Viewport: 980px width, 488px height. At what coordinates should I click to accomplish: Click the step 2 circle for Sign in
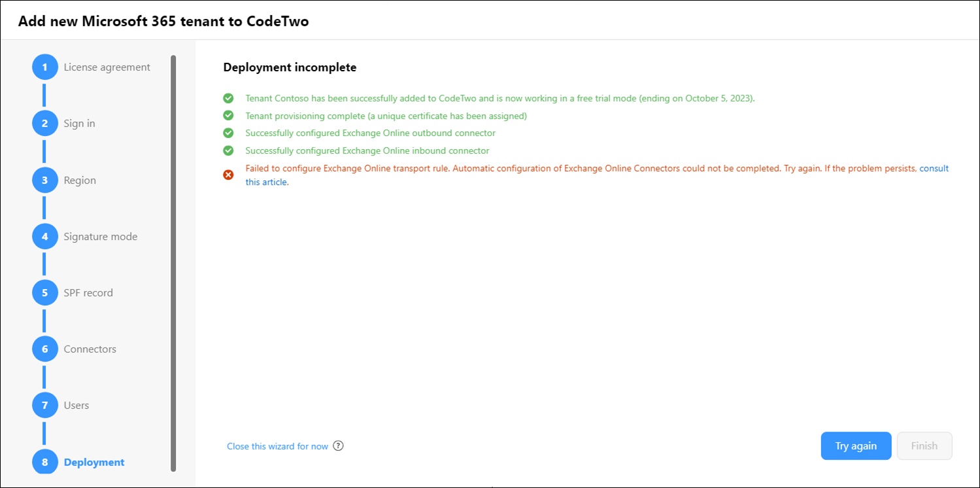(45, 124)
